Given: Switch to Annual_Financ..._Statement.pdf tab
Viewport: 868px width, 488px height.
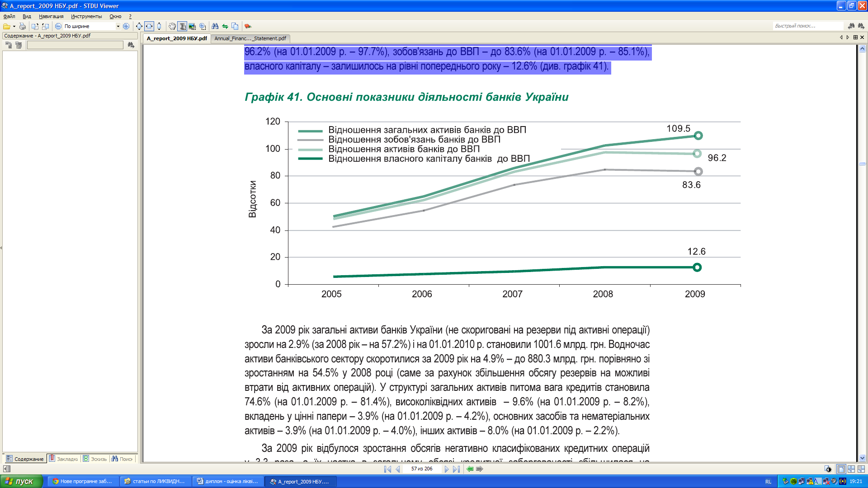Looking at the screenshot, I should (x=250, y=38).
